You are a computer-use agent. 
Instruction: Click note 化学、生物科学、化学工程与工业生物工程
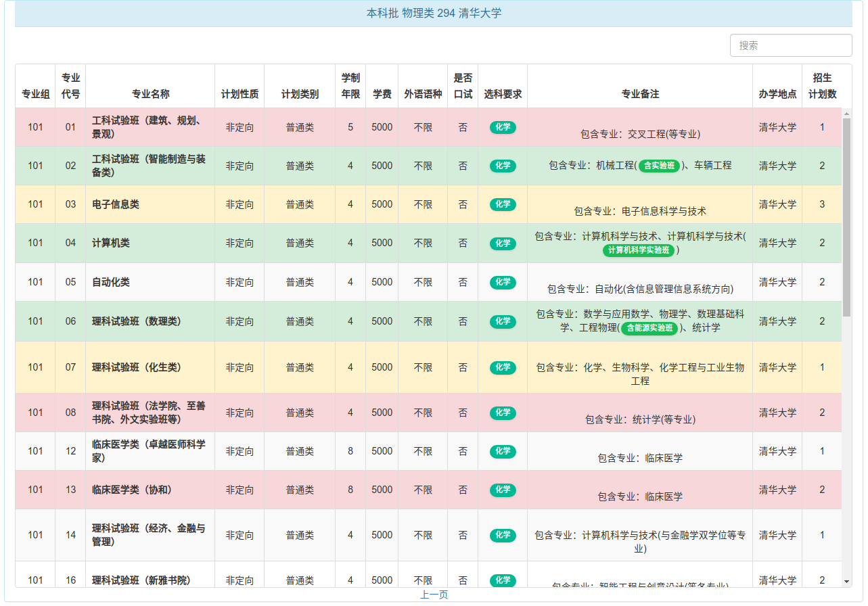640,374
